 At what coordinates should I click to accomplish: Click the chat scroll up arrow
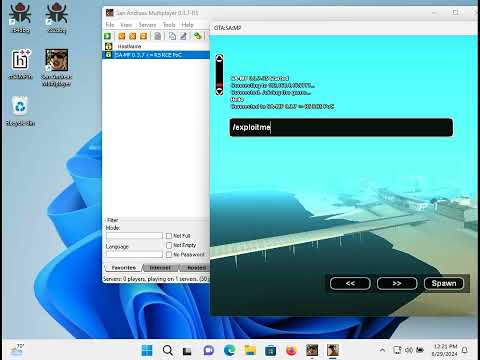coord(219,59)
